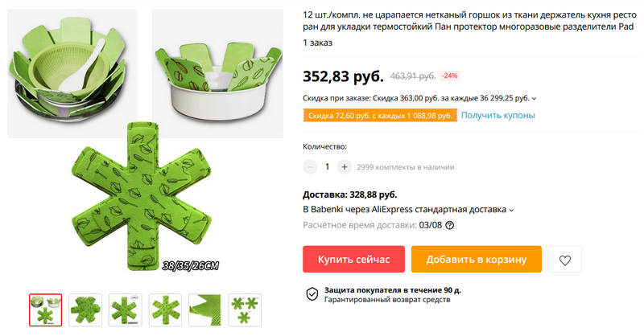This screenshot has height=336, width=644.
Task: Select fifth thumbnail showing fabric closeup
Action: tap(204, 309)
